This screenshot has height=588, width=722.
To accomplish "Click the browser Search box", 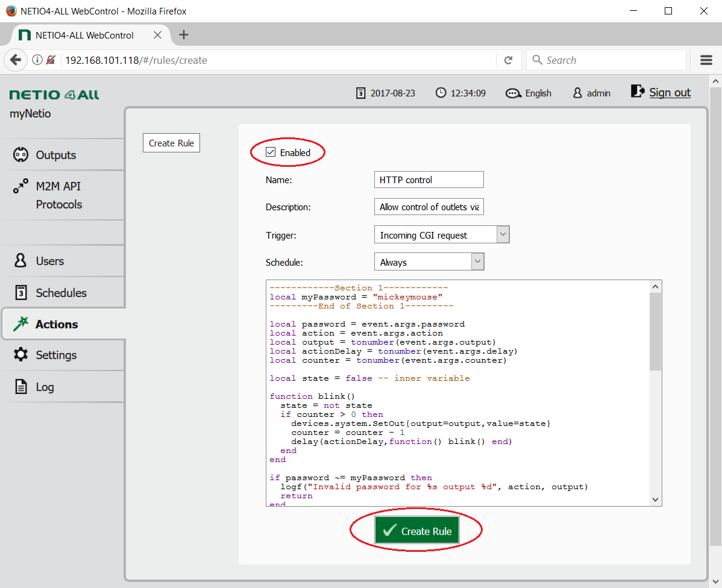I will click(x=606, y=60).
